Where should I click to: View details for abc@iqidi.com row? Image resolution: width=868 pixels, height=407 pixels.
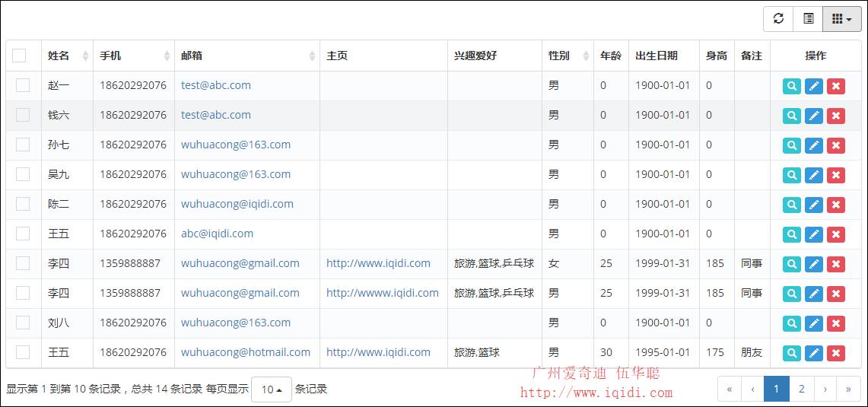792,234
